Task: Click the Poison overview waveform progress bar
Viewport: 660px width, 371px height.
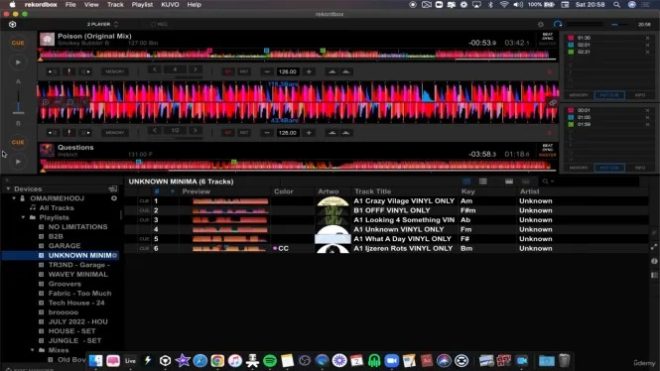Action: [x=298, y=55]
